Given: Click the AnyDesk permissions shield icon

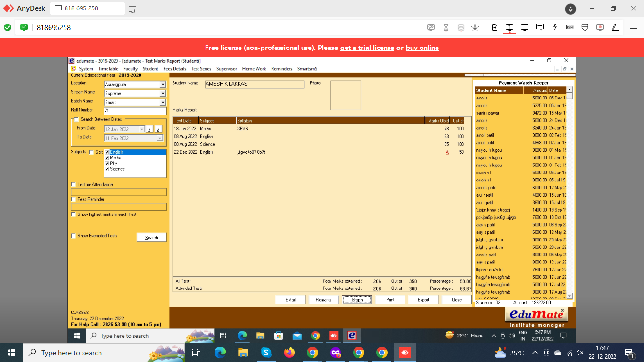Looking at the screenshot, I should click(585, 27).
